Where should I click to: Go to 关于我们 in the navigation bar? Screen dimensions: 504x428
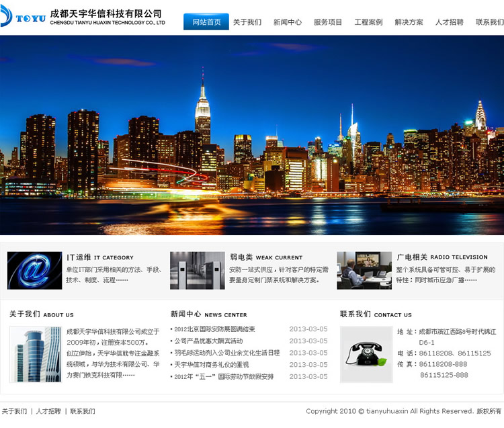pyautogui.click(x=247, y=22)
